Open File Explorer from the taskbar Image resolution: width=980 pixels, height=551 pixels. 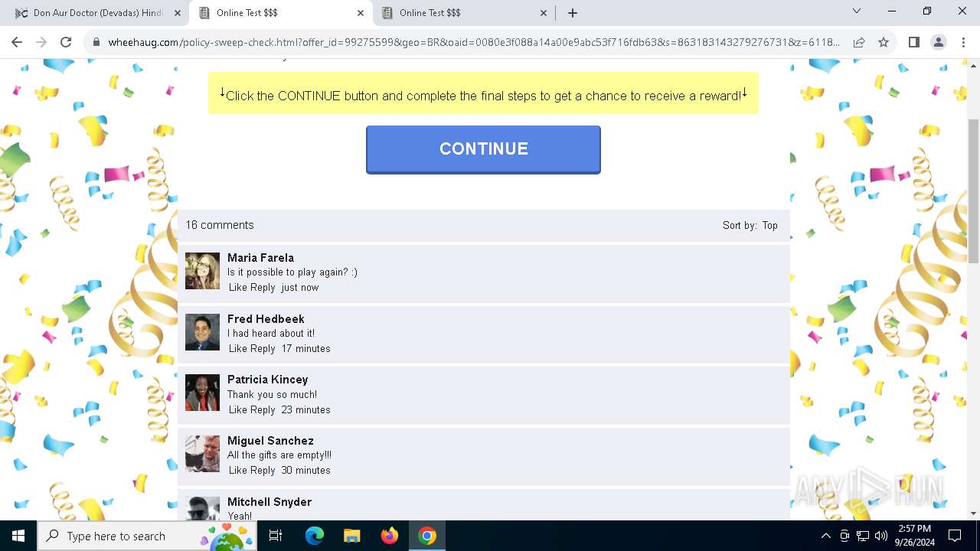pos(352,536)
